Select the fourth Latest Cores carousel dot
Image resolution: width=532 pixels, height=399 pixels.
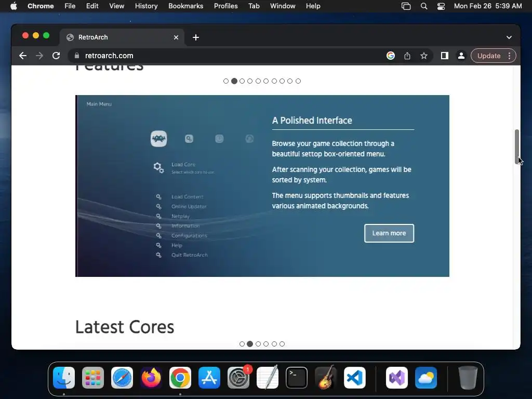(x=266, y=344)
